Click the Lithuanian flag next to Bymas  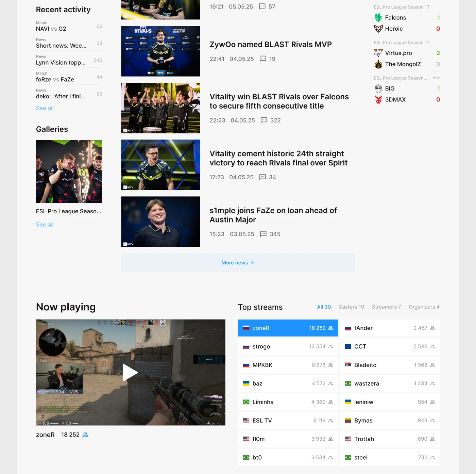point(348,421)
